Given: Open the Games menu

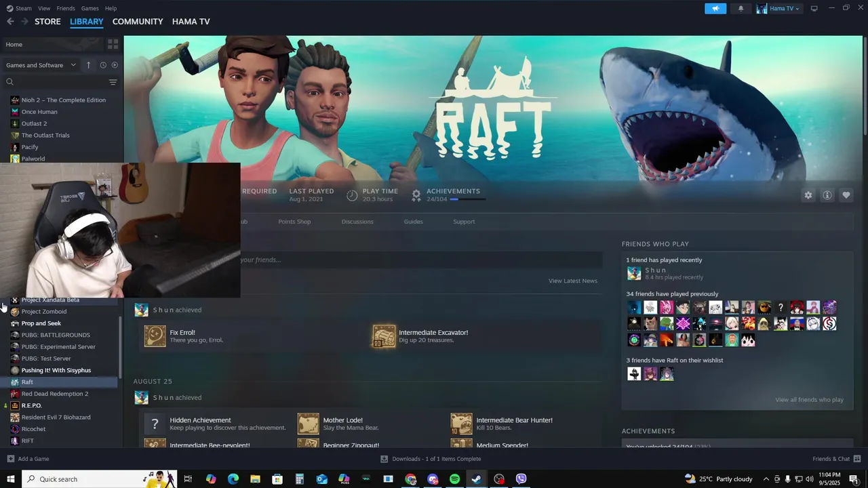Looking at the screenshot, I should point(90,8).
